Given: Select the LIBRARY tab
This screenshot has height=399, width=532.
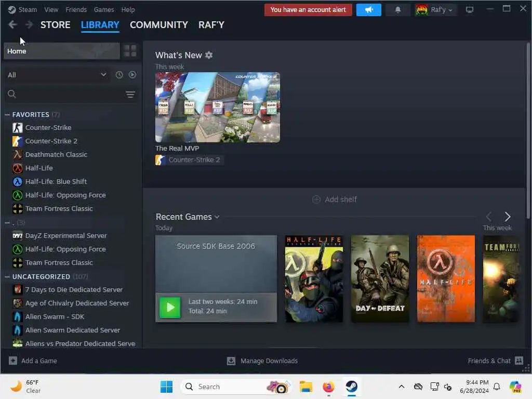Looking at the screenshot, I should [x=100, y=25].
